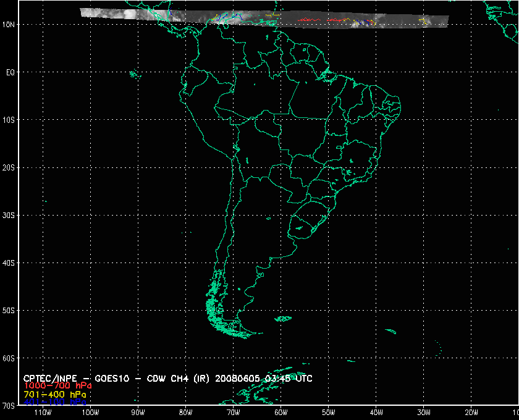The height and width of the screenshot is (420, 519).
Task: Click the 110W longitude label
Action: point(42,413)
